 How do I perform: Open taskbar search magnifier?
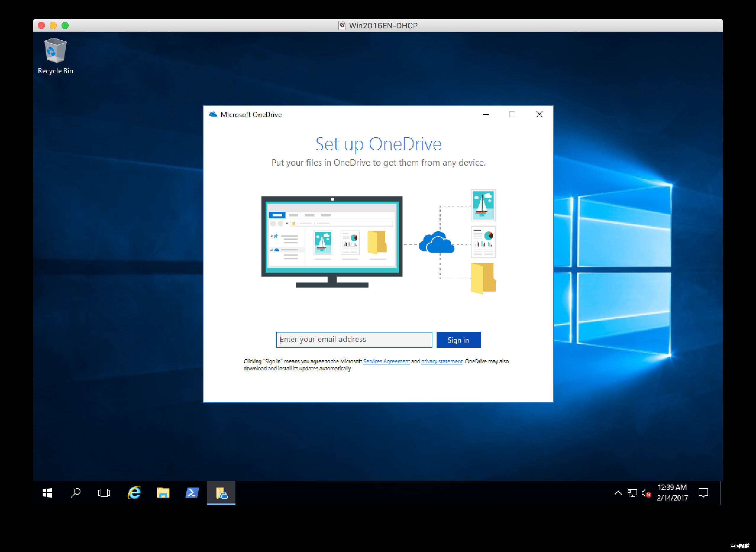pos(76,493)
